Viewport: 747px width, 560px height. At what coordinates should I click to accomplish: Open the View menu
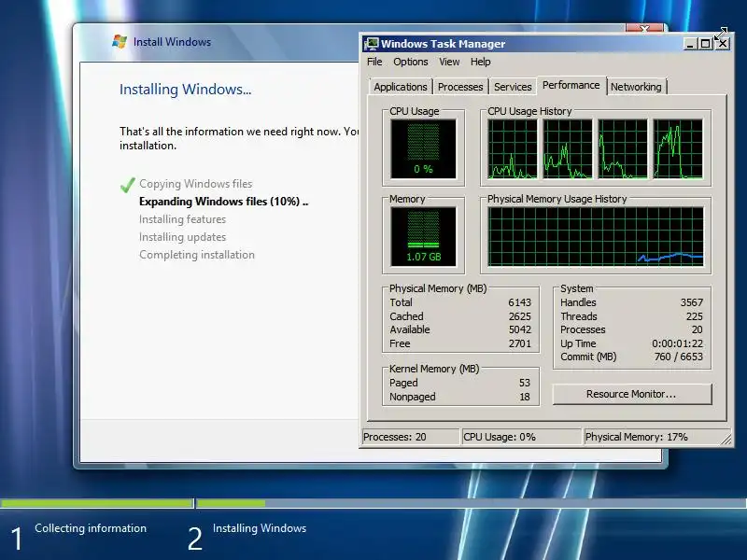pos(449,62)
